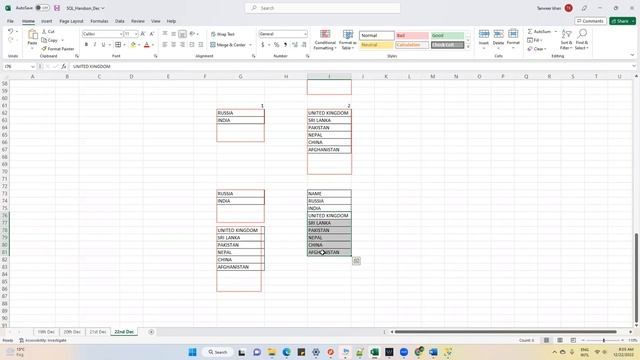640x360 pixels.
Task: Toggle Align Left icon
Action: [x=165, y=44]
